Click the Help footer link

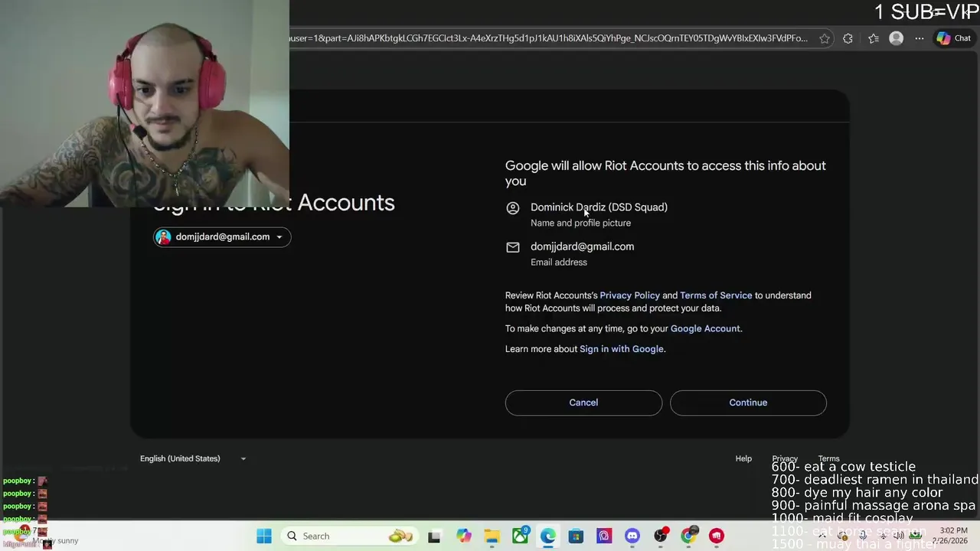click(743, 458)
